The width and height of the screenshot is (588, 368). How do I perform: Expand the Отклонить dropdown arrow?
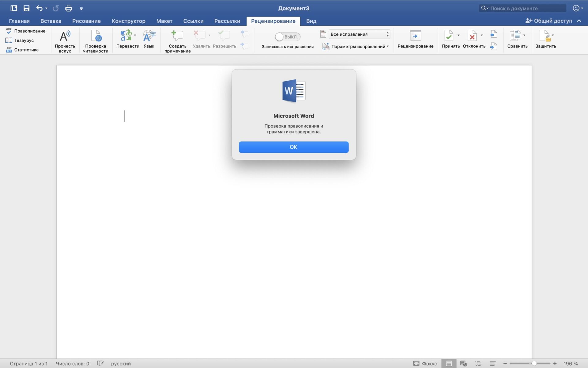(x=482, y=35)
